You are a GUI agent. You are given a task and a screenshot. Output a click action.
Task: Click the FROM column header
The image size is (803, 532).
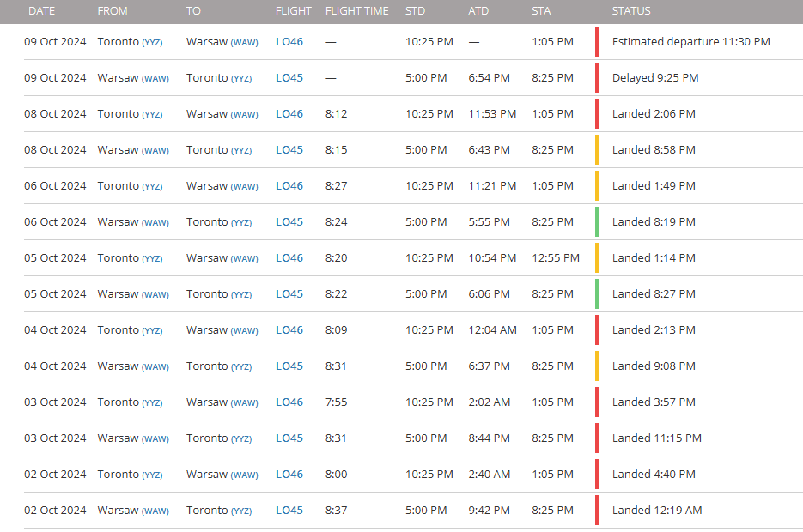[113, 11]
